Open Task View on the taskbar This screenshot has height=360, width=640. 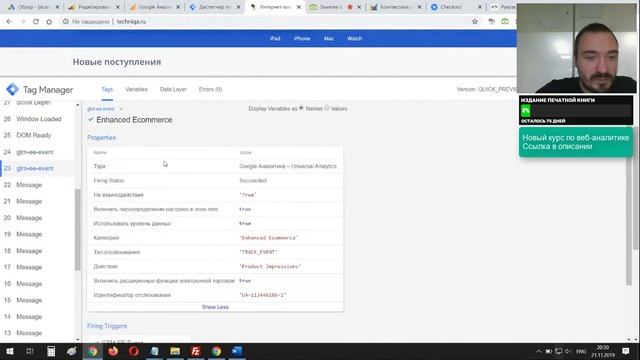click(x=30, y=351)
